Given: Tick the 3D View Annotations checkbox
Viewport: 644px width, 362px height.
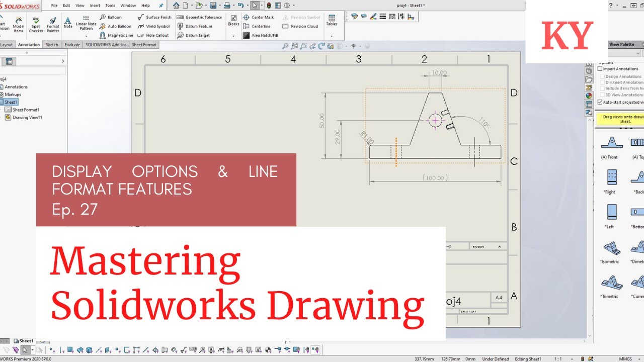Looking at the screenshot, I should pyautogui.click(x=602, y=95).
